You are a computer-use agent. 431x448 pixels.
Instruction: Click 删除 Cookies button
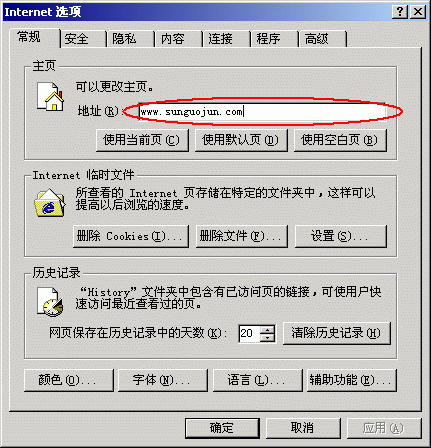click(131, 236)
